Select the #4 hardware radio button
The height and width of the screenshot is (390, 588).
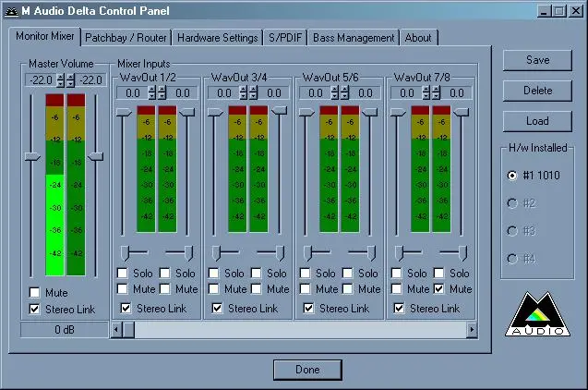512,259
